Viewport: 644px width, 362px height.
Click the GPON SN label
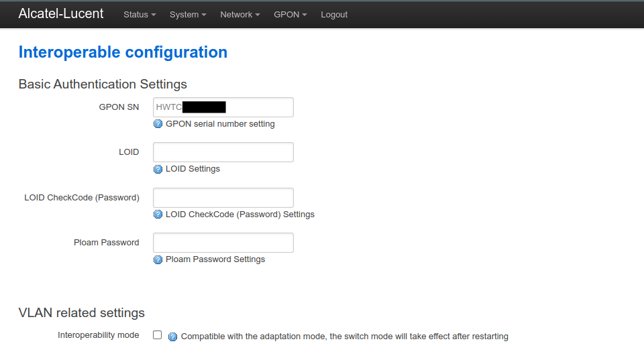click(119, 107)
